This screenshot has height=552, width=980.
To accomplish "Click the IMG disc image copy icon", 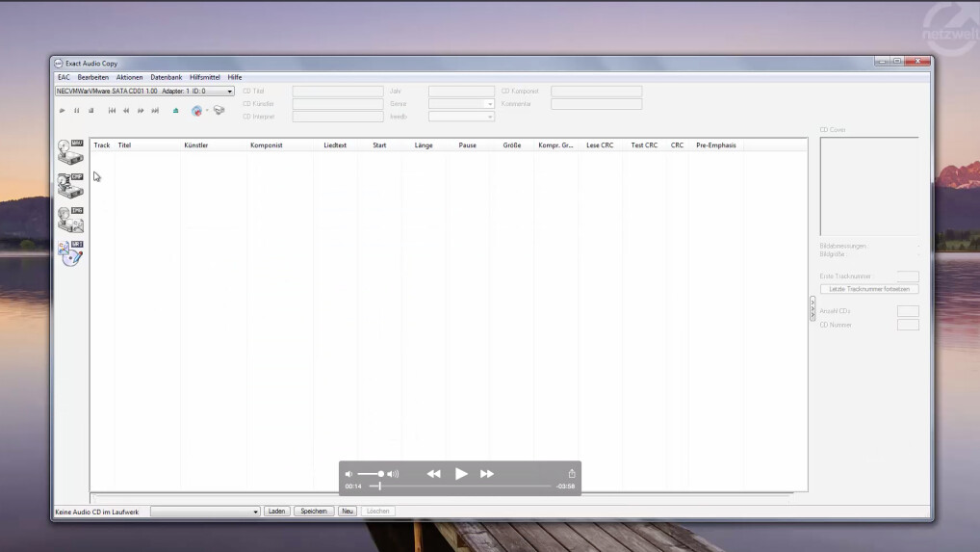I will coord(70,219).
